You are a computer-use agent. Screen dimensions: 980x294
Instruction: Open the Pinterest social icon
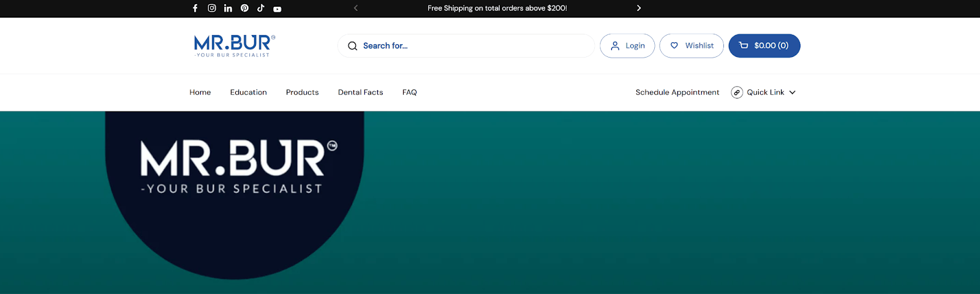point(244,9)
